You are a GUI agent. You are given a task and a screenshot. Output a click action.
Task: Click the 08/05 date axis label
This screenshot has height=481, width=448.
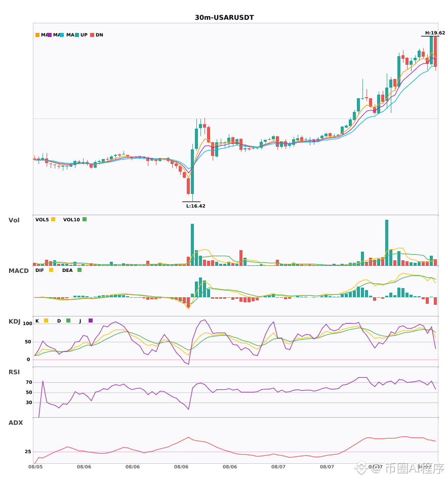coord(35,467)
